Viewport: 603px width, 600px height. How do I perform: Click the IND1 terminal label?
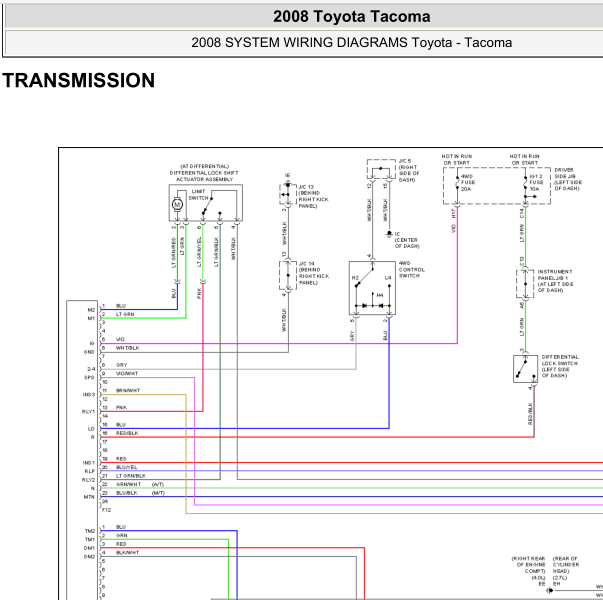click(89, 463)
